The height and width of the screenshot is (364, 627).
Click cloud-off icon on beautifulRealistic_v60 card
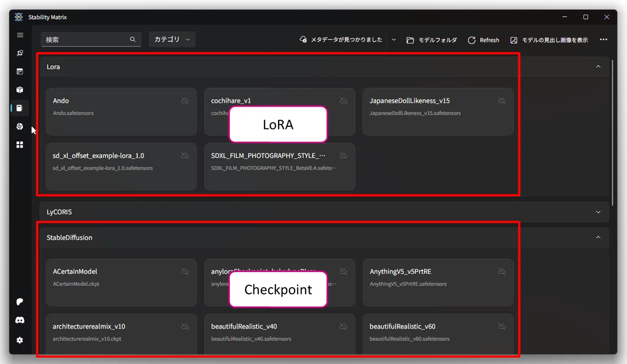(x=502, y=326)
